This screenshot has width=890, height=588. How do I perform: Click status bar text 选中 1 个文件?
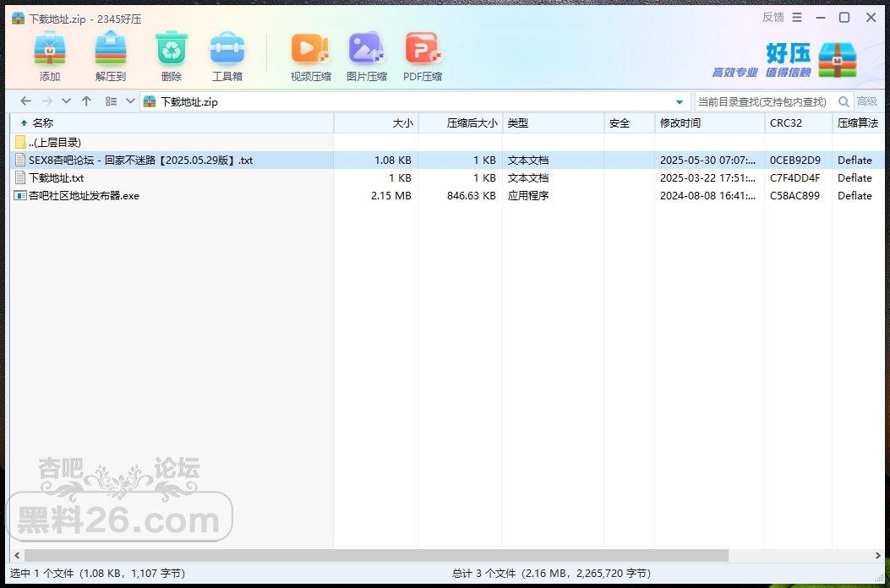(x=97, y=574)
